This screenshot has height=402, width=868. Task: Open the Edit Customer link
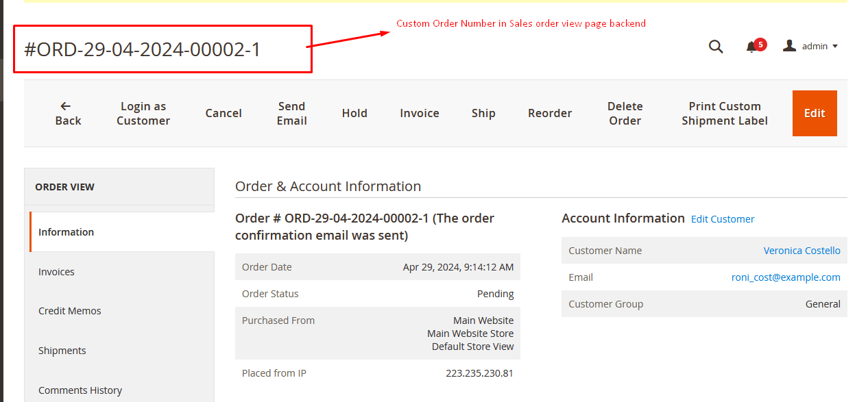(x=723, y=219)
